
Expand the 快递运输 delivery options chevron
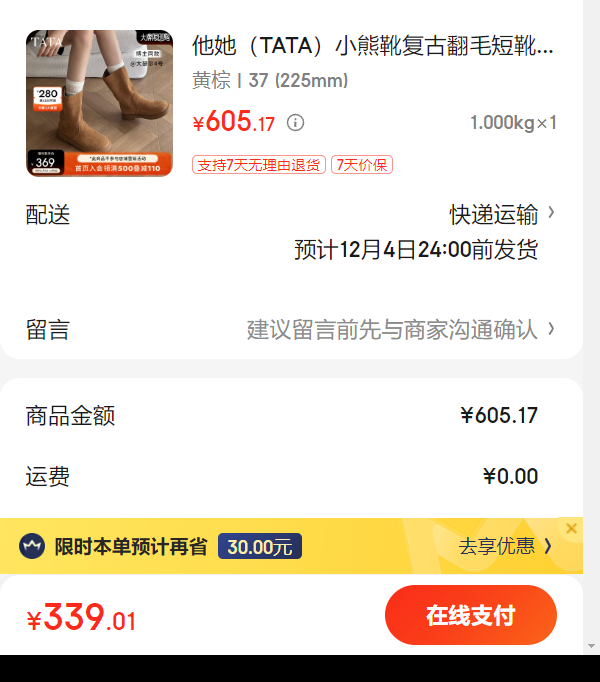(x=551, y=213)
